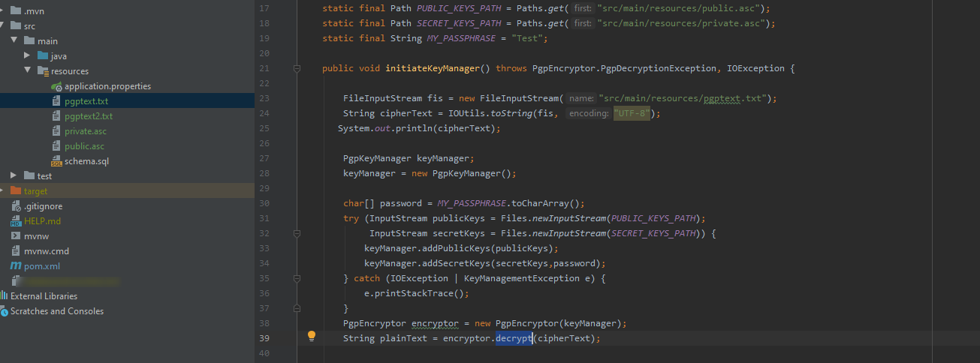Toggle the fold marker at line 36 catch

coord(297,278)
